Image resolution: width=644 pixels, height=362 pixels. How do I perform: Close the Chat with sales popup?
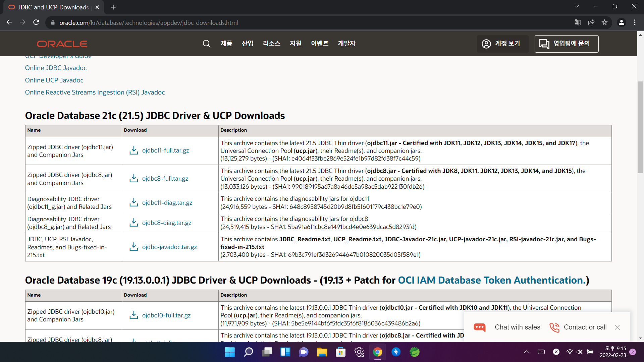pos(617,327)
